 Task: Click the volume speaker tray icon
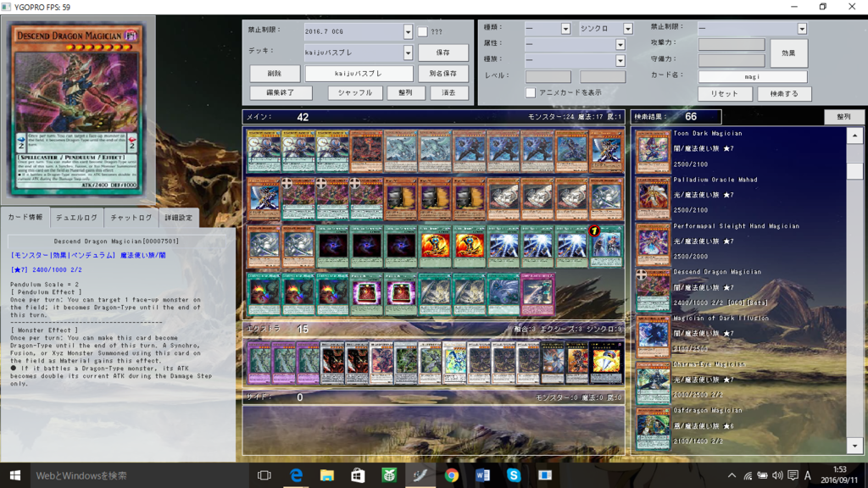tap(778, 475)
